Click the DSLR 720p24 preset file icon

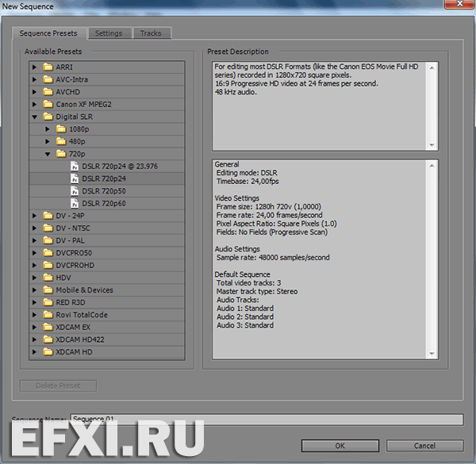pyautogui.click(x=75, y=178)
